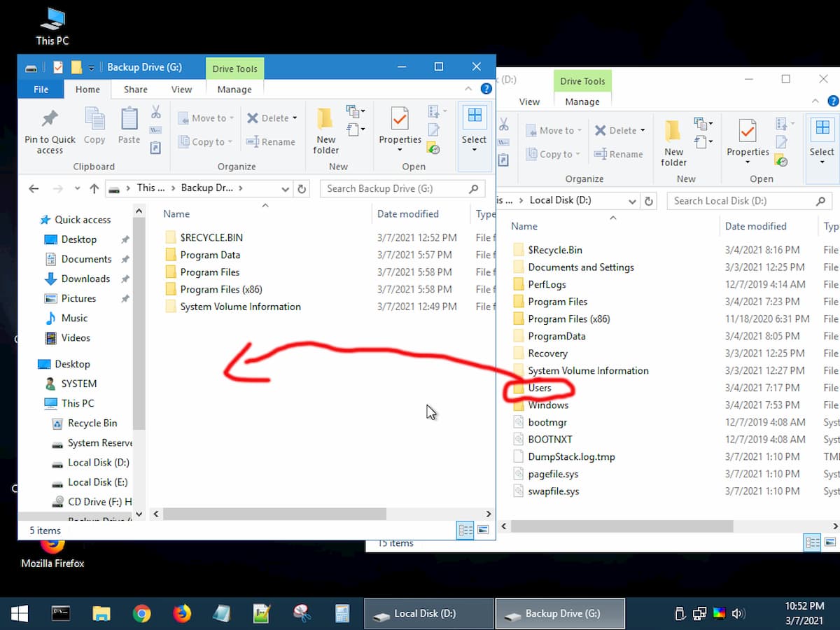Open Delete dropdown in Backup Drive ribbon
Image resolution: width=840 pixels, height=630 pixels.
tap(272, 118)
